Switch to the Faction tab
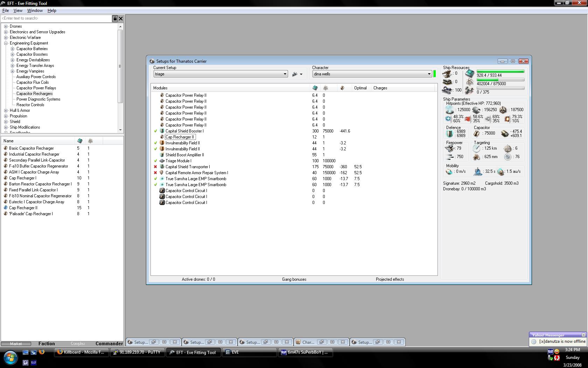The image size is (588, 368). click(47, 344)
